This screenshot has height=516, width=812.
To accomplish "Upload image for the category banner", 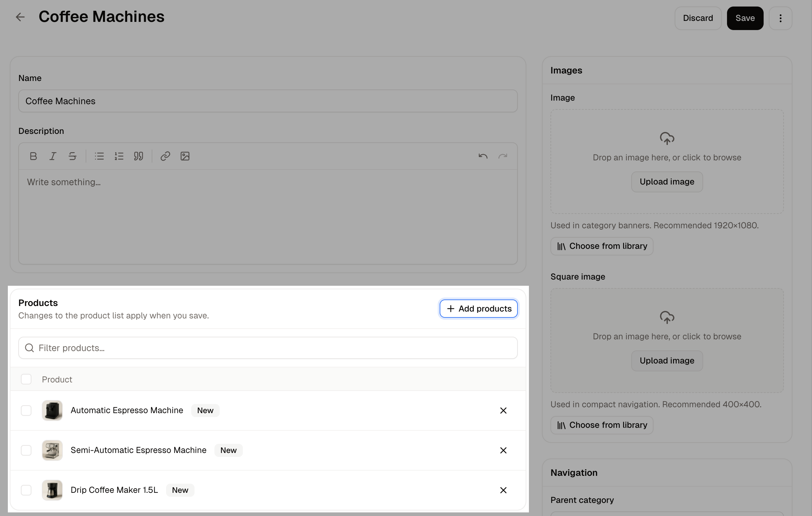I will (x=667, y=182).
